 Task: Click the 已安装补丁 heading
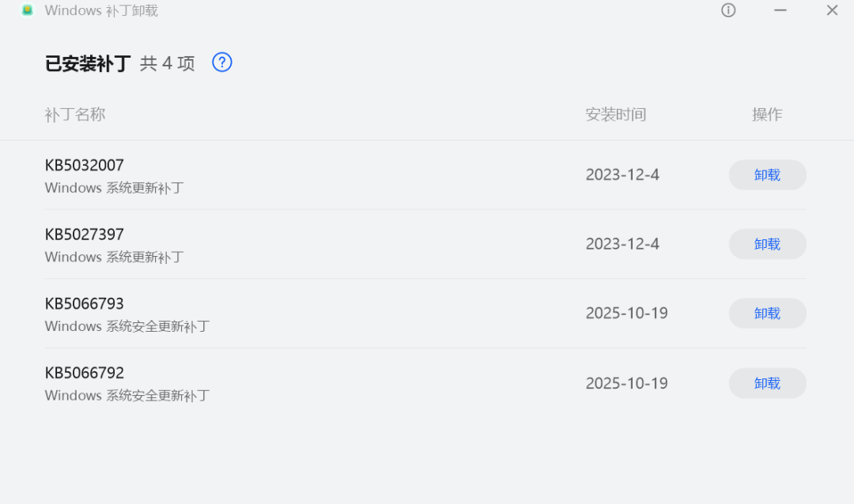88,64
